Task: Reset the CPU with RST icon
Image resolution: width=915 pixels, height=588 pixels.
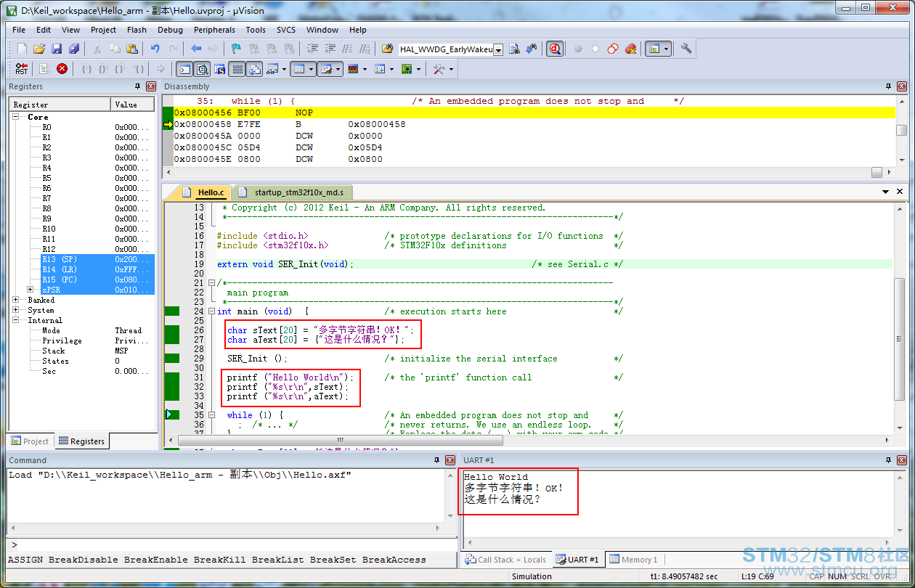Action: [22, 69]
